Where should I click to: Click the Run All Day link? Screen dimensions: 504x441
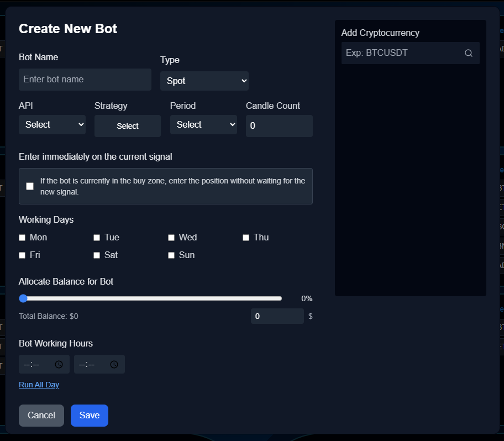[x=39, y=385]
